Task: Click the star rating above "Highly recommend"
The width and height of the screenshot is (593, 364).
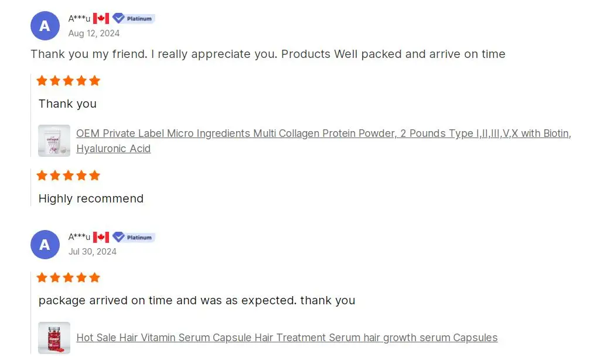Action: point(69,176)
